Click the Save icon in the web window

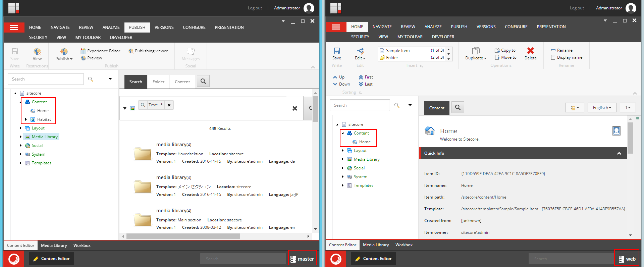click(337, 51)
